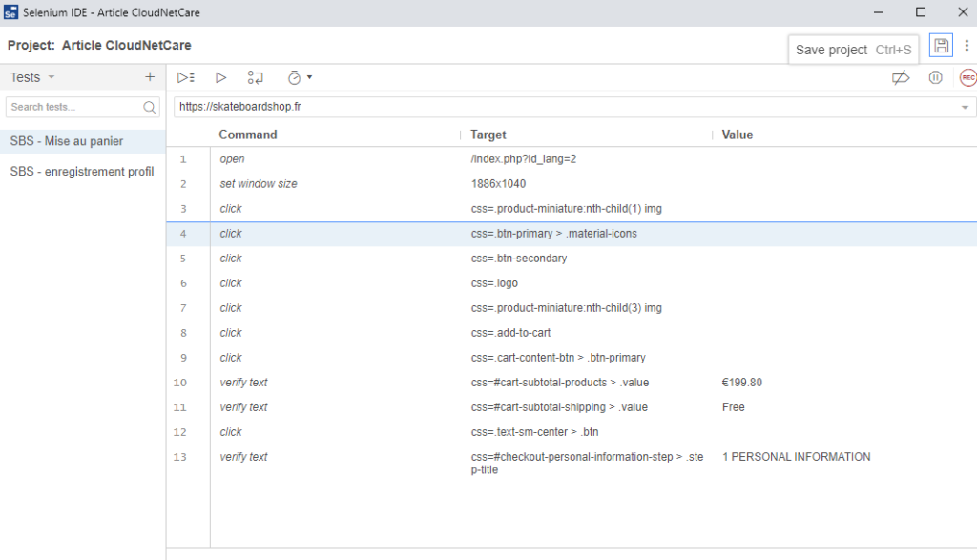Viewport: 977px width, 560px height.
Task: Click the Target column header
Action: [x=488, y=135]
